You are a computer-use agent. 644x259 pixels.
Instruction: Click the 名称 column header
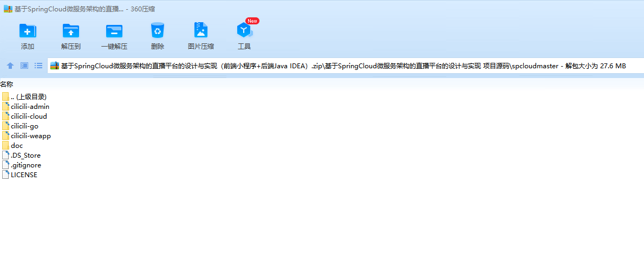(6, 85)
